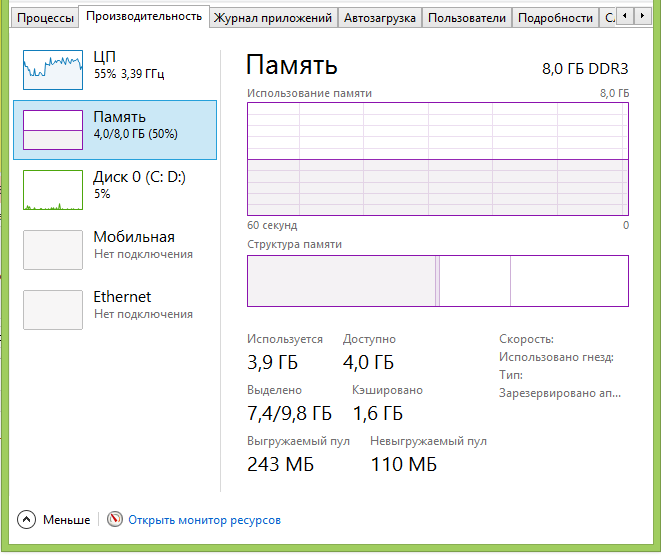Click the Зарезервировано ап... label
This screenshot has width=661, height=557.
pyautogui.click(x=560, y=393)
